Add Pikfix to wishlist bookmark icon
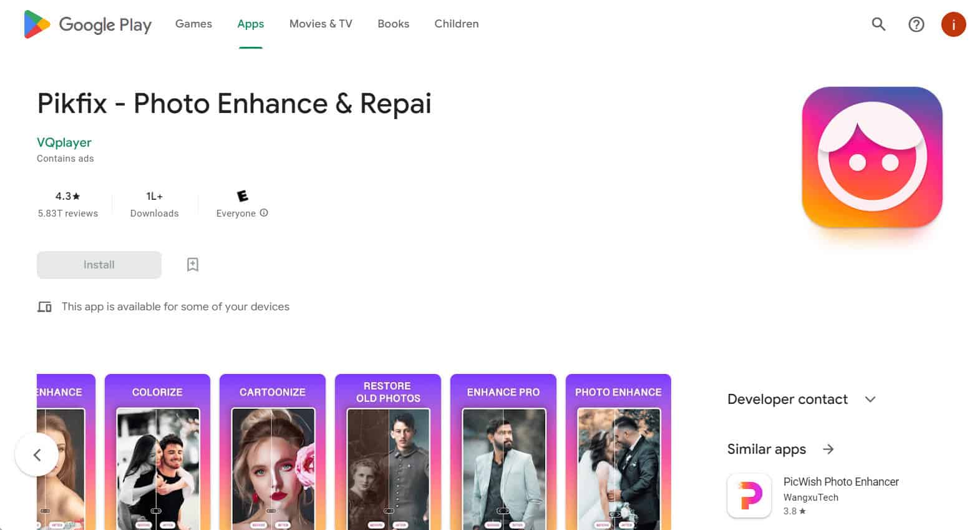 tap(193, 265)
